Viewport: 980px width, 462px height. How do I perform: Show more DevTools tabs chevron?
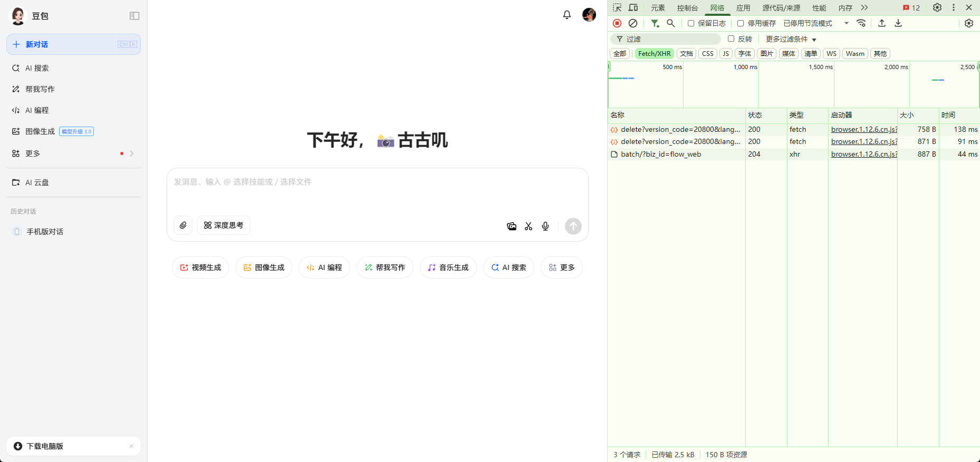864,7
